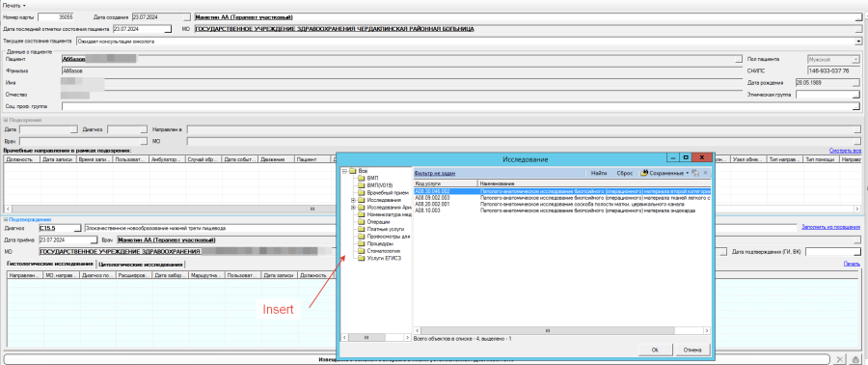Open the Диагноз C15.5 selector button

[77, 228]
